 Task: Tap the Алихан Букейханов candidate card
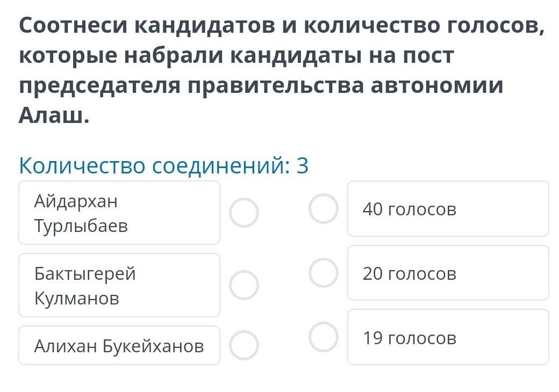(x=119, y=345)
